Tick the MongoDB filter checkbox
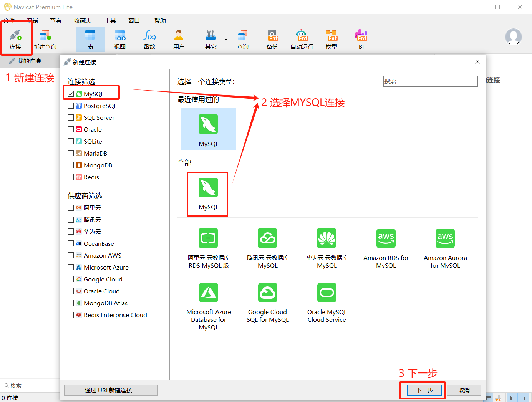 (x=71, y=165)
